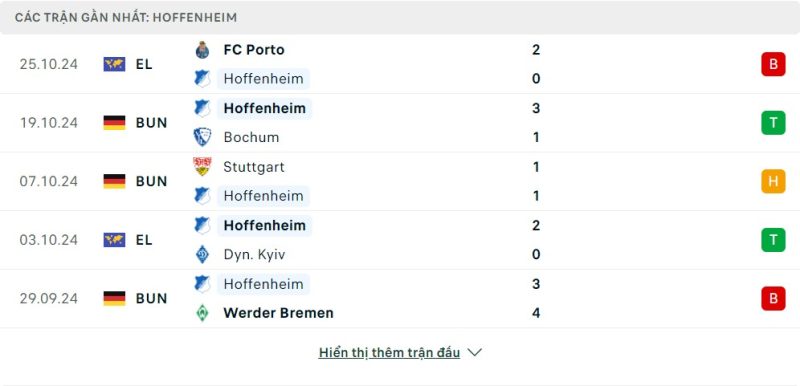Click the Bochum club crest icon
The height and width of the screenshot is (386, 800).
pos(203,137)
